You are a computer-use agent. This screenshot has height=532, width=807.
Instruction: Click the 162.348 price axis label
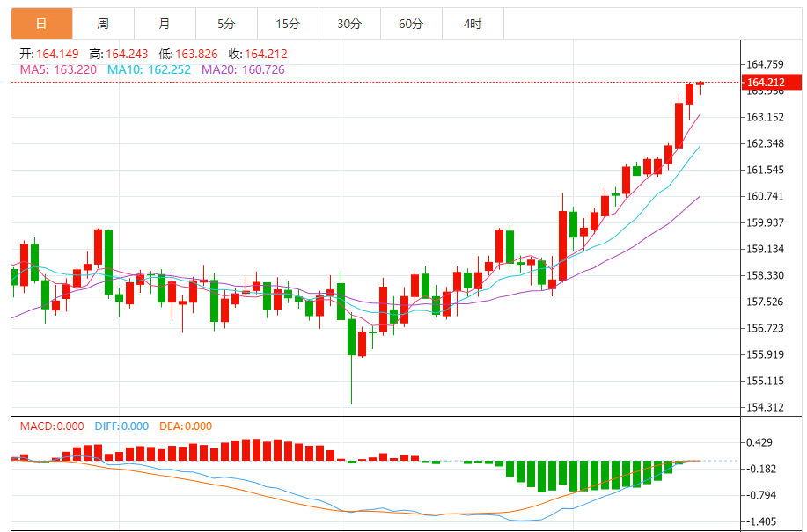(x=766, y=143)
